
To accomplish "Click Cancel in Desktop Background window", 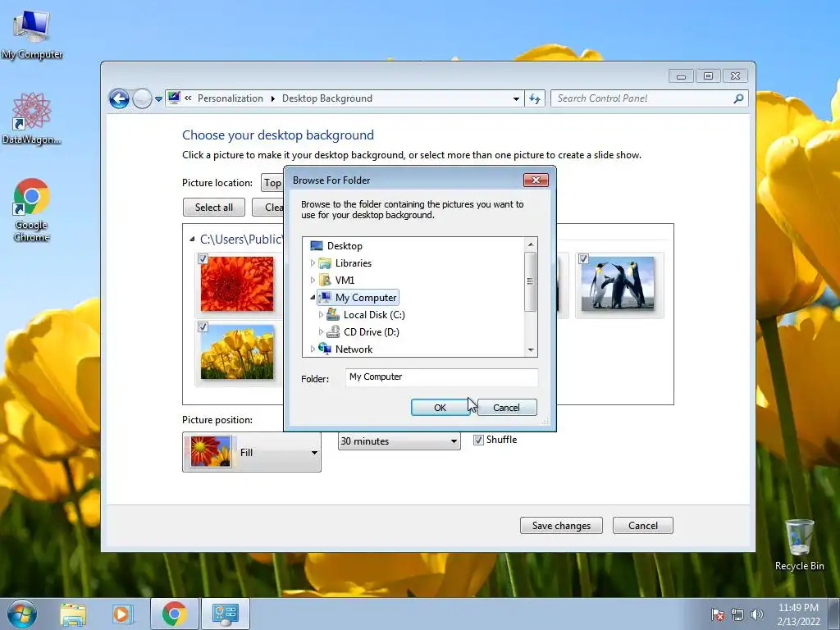I will coord(643,526).
